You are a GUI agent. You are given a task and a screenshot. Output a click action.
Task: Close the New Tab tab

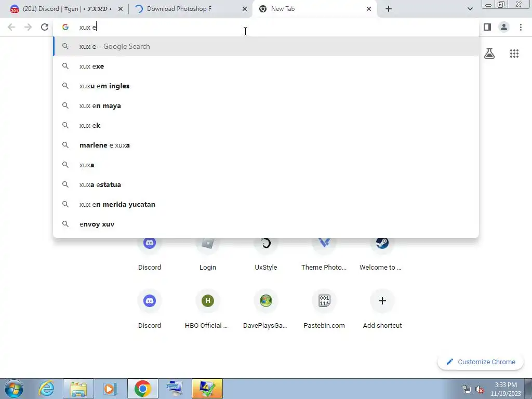point(369,9)
